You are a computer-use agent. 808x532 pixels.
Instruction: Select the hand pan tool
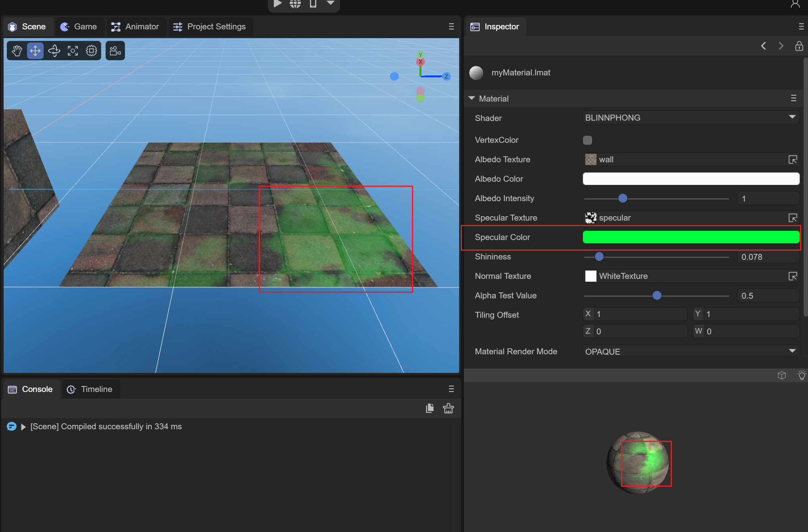click(x=17, y=51)
